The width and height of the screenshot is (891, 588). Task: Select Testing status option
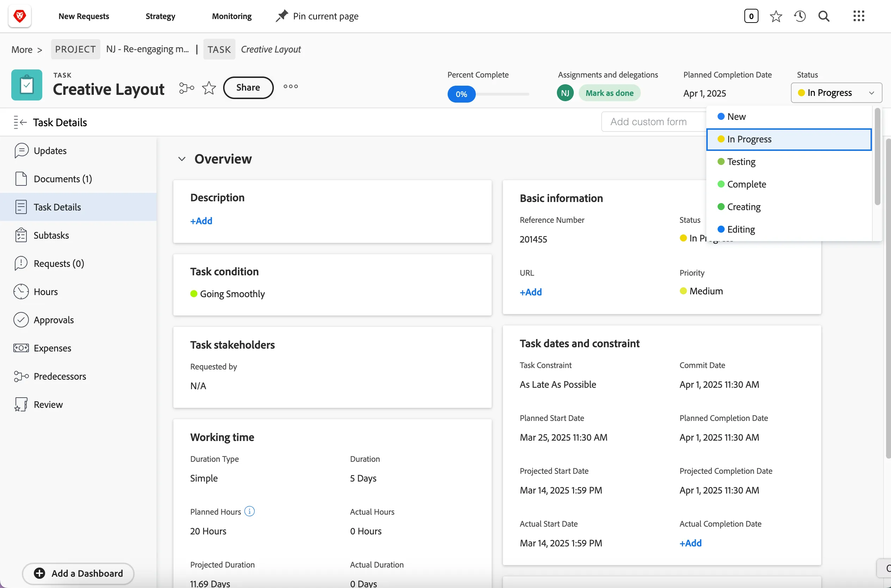coord(789,161)
